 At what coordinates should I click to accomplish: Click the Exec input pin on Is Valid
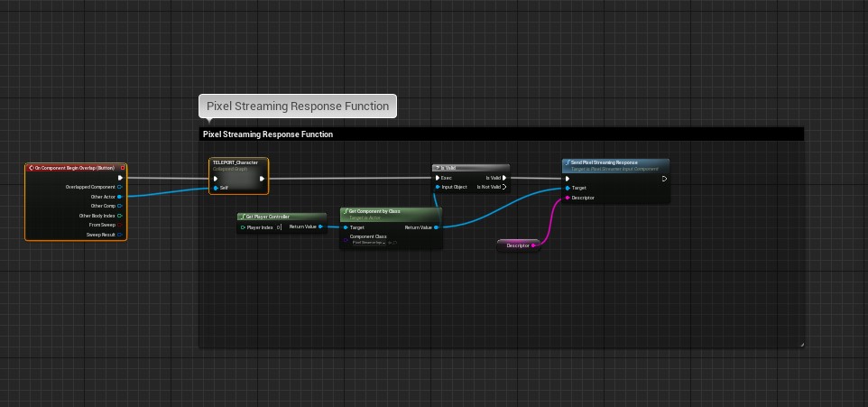point(438,178)
